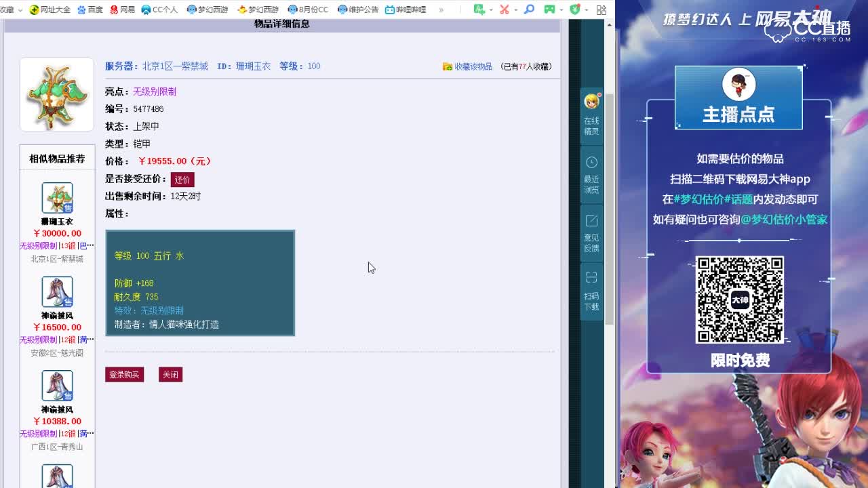Click the scrollbar up arrow
The width and height of the screenshot is (868, 488).
coord(610,24)
